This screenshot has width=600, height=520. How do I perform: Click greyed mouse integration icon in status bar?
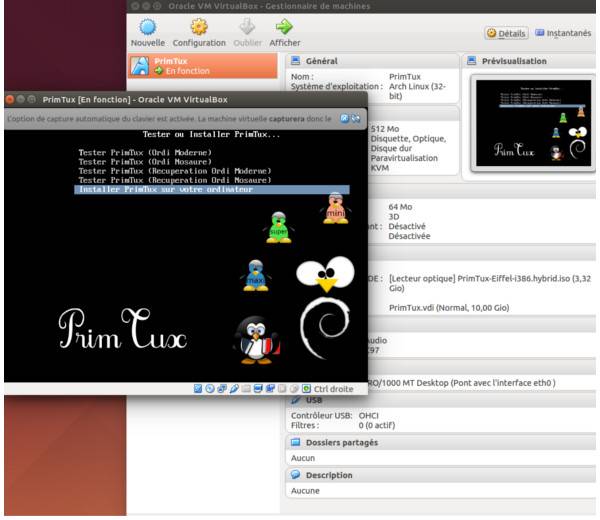(x=294, y=389)
